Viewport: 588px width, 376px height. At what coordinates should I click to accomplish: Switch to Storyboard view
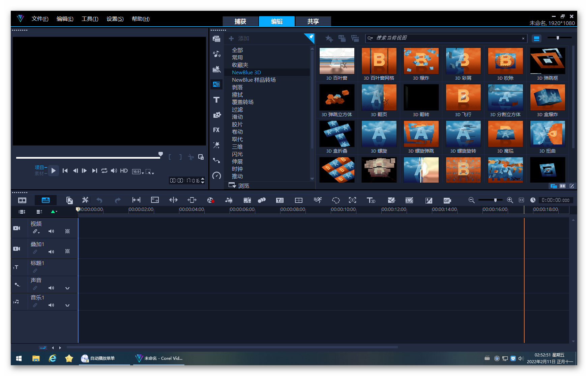(22, 200)
